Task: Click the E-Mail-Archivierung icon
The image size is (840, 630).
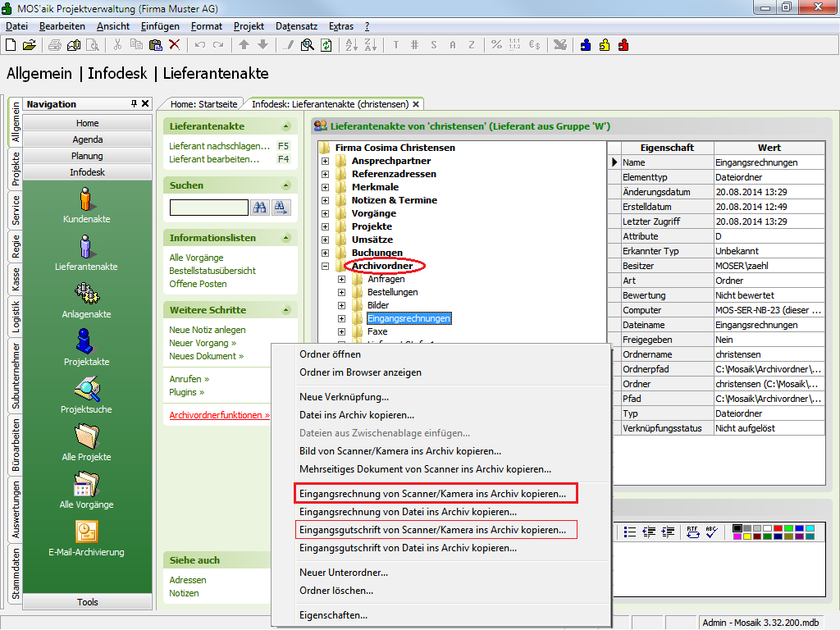Action: 86,532
